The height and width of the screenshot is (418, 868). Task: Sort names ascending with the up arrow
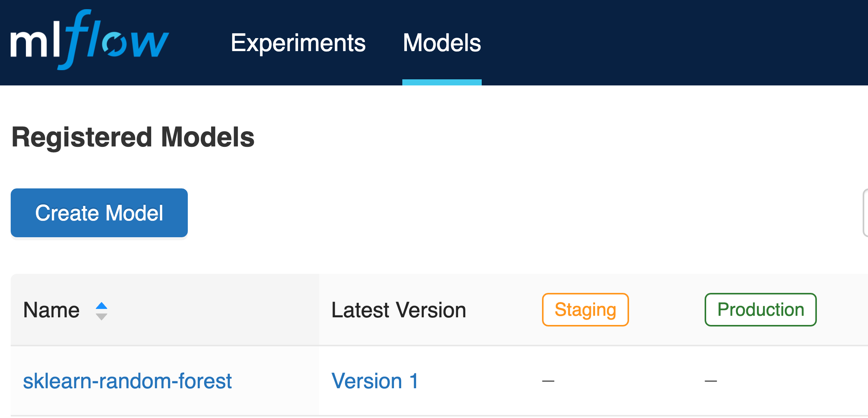click(x=102, y=305)
